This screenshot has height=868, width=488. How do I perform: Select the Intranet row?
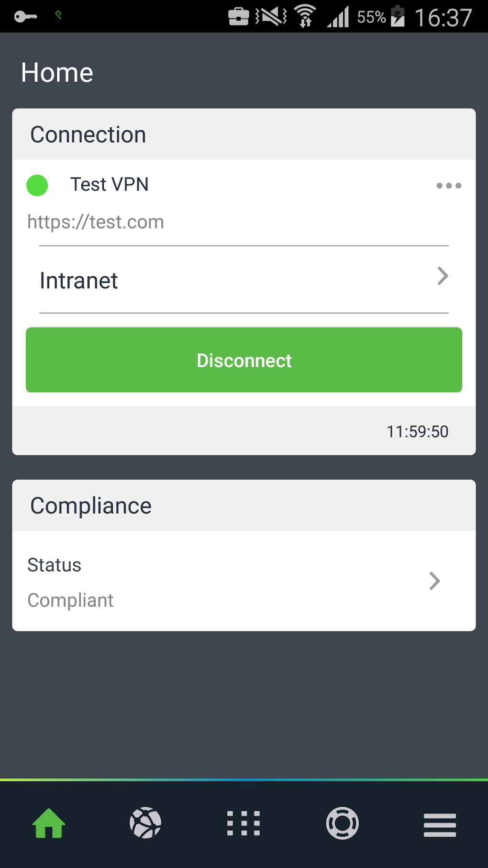(244, 280)
